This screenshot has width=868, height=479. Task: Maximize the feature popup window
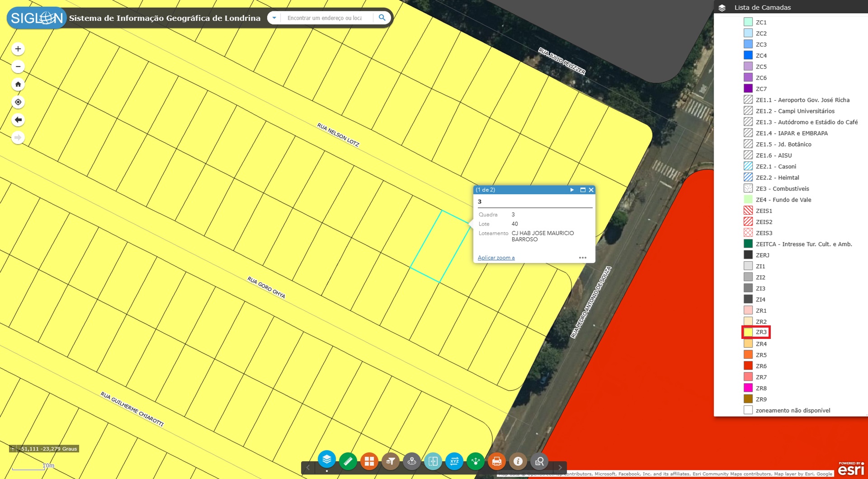tap(583, 190)
